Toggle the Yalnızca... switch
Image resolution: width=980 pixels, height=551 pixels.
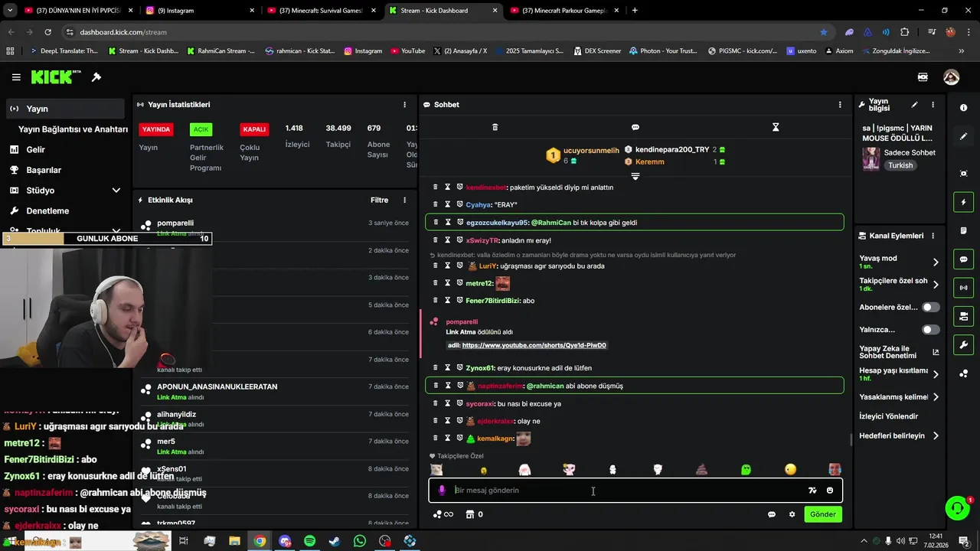click(931, 330)
